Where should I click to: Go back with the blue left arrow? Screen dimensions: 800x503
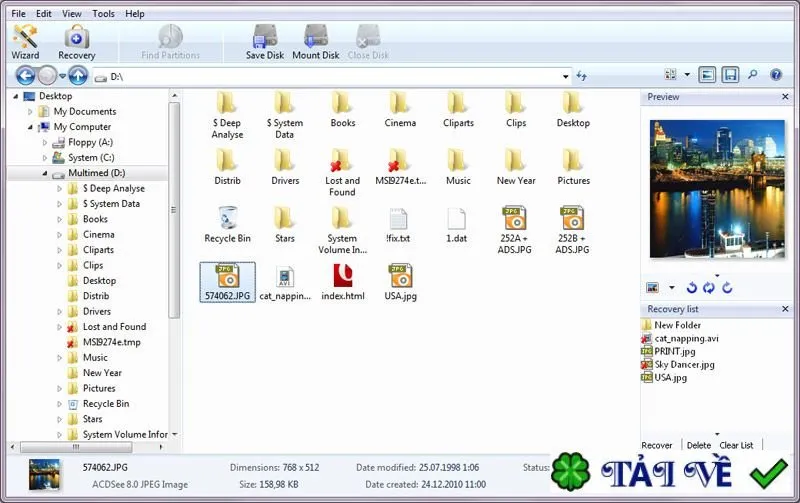coord(26,76)
